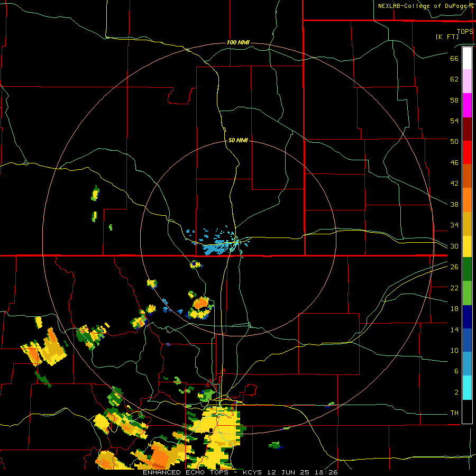The width and height of the screenshot is (476, 476).
Task: Click the light pink legend swatch
Action: coord(467,81)
